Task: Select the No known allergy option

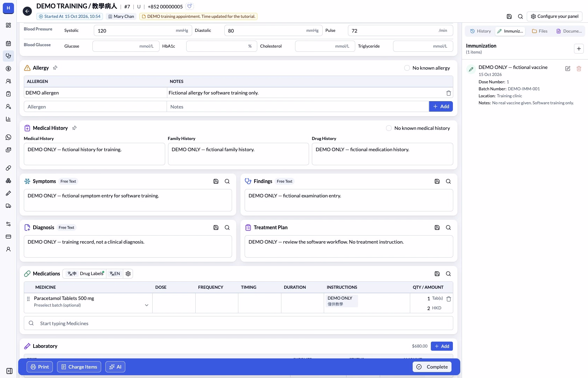Action: (407, 68)
